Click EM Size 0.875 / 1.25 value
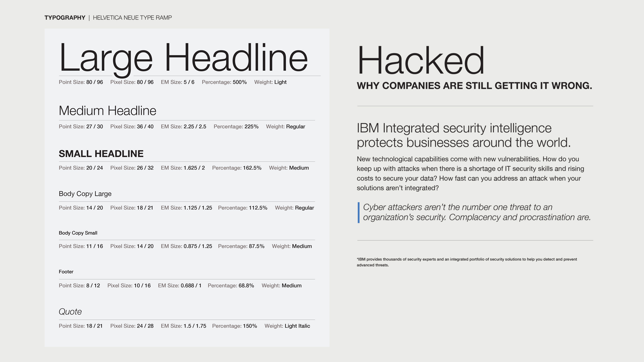Screen dimensions: 644x362 point(198,246)
